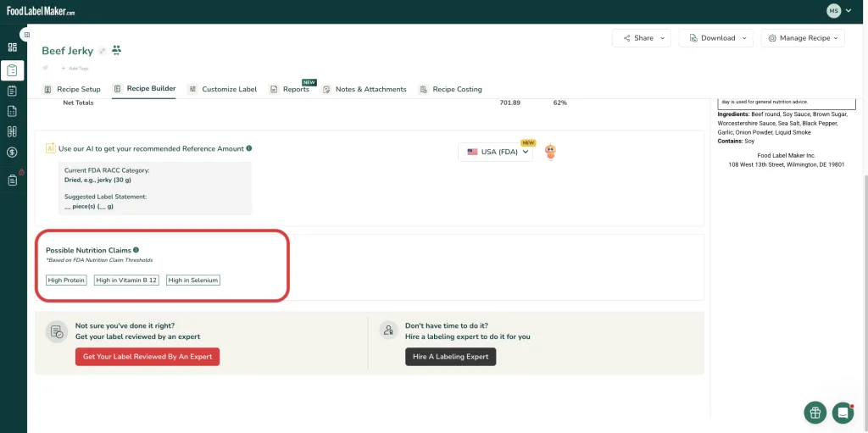
Task: Click the Beef Jerky recipe title
Action: tap(68, 51)
